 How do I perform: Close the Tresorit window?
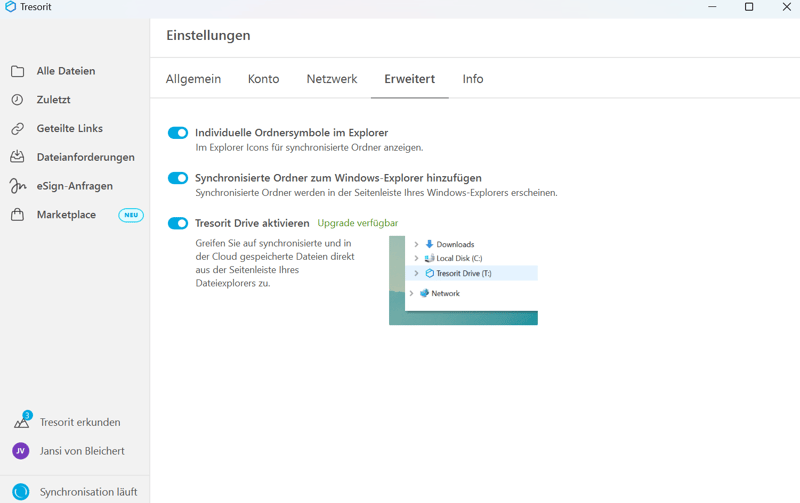point(787,7)
